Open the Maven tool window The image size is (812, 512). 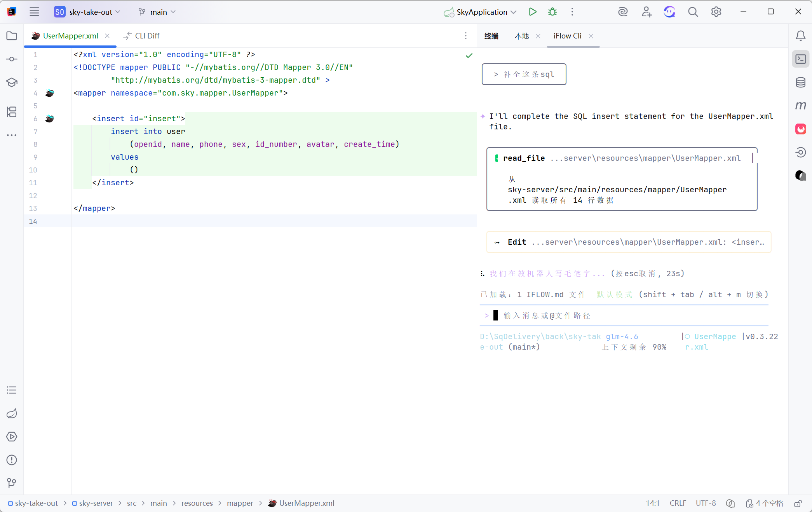800,106
